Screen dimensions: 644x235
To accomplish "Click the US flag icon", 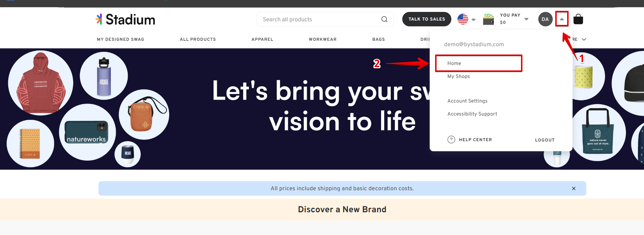I will pyautogui.click(x=463, y=19).
